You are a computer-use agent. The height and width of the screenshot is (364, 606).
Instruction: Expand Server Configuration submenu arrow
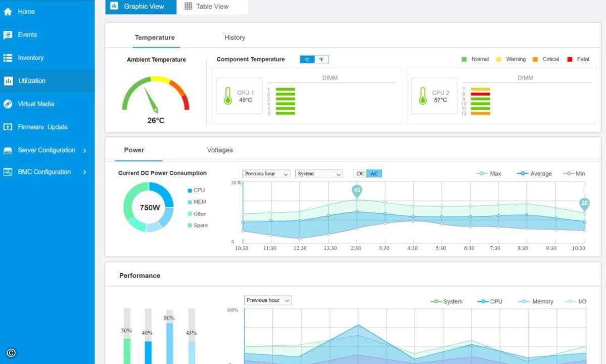click(x=84, y=150)
